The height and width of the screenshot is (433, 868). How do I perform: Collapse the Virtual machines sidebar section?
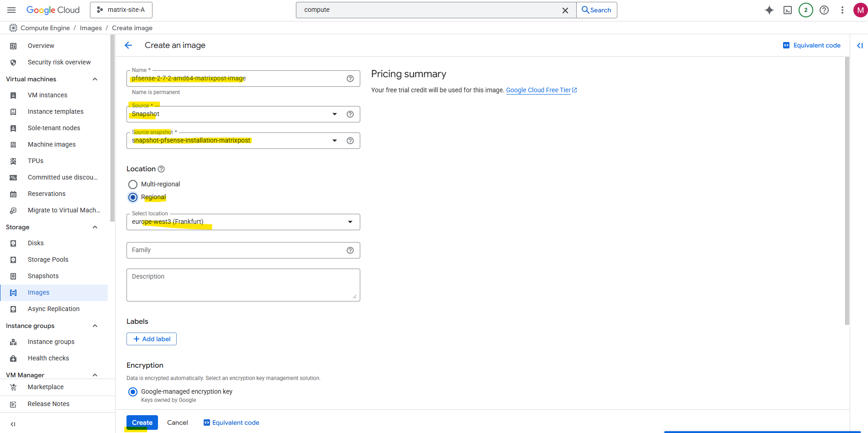(95, 79)
